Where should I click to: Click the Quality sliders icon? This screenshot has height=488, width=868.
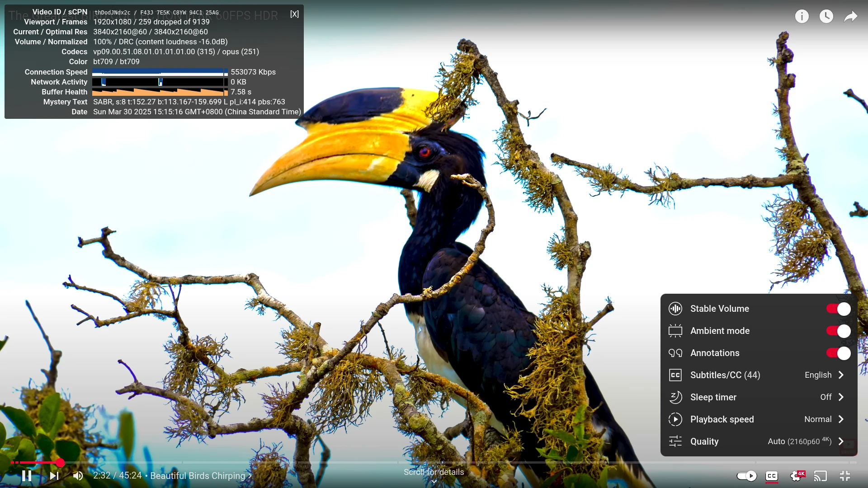675,441
